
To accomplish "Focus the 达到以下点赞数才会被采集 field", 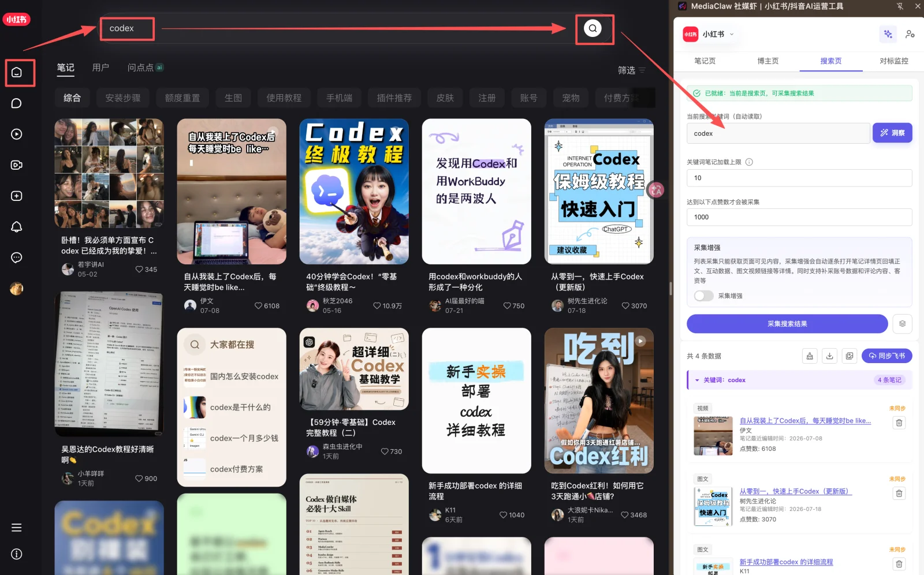I will (799, 217).
